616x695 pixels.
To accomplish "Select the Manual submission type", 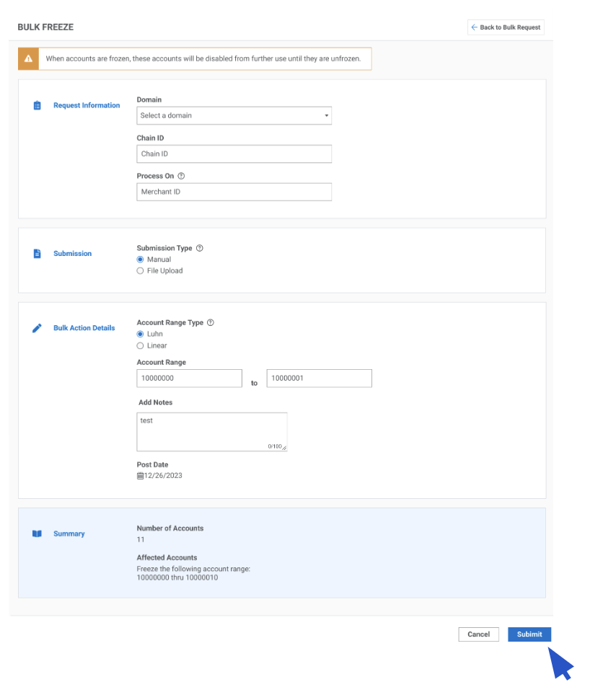I will 140,260.
